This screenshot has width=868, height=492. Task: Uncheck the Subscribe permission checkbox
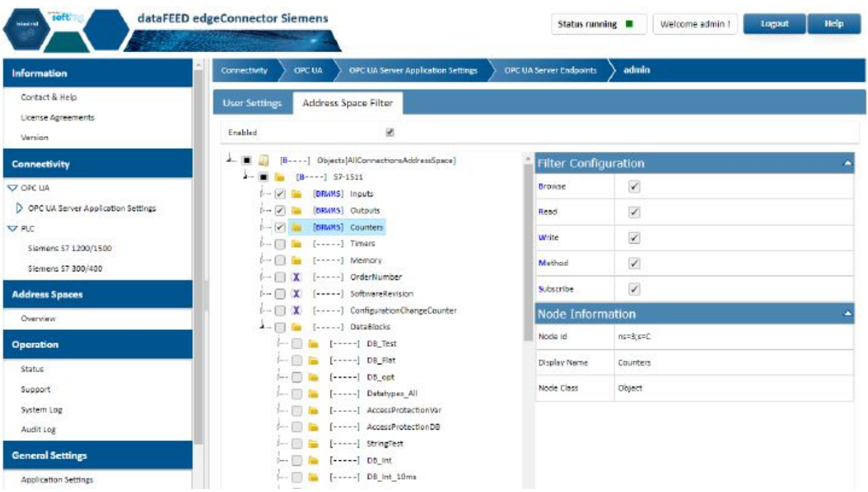(x=634, y=289)
